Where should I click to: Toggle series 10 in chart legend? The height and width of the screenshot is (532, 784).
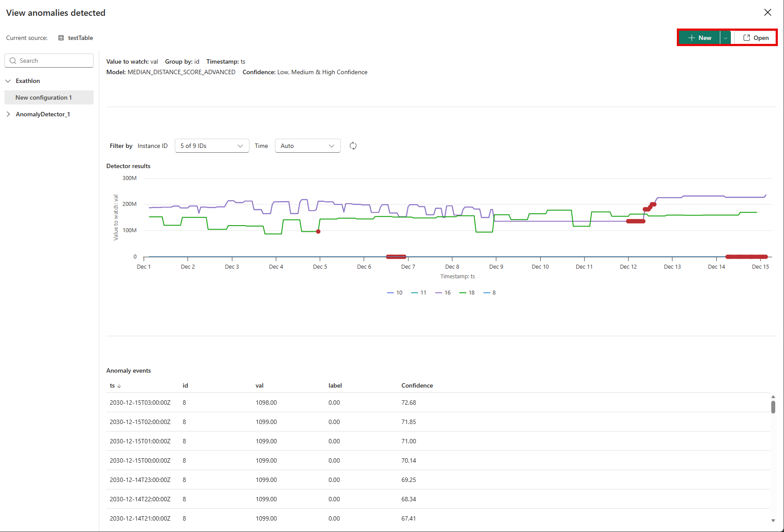[x=394, y=293]
